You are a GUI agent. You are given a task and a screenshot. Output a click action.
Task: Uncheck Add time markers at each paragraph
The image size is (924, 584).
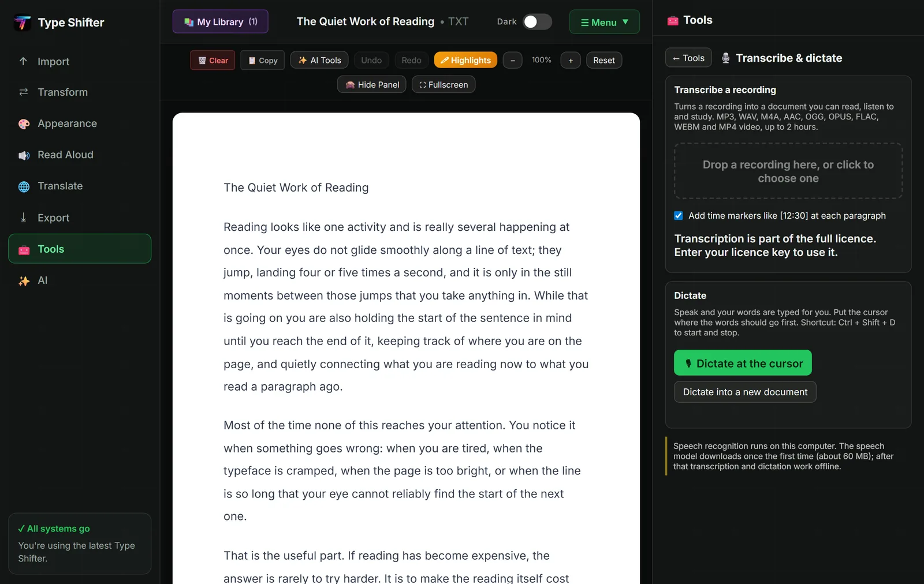[x=679, y=216]
